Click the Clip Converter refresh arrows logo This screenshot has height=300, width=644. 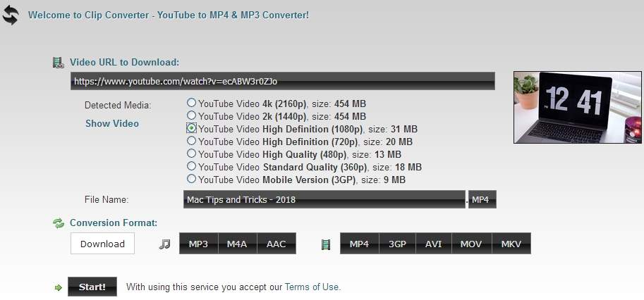tap(10, 15)
